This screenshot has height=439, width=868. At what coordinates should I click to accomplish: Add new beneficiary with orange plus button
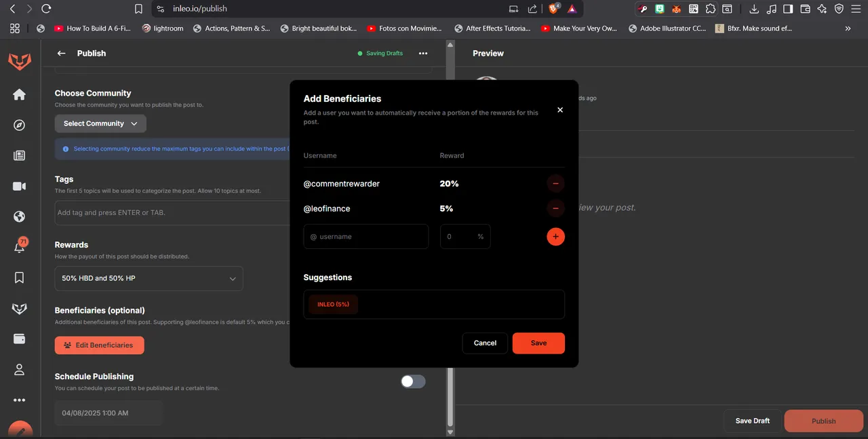coord(555,237)
